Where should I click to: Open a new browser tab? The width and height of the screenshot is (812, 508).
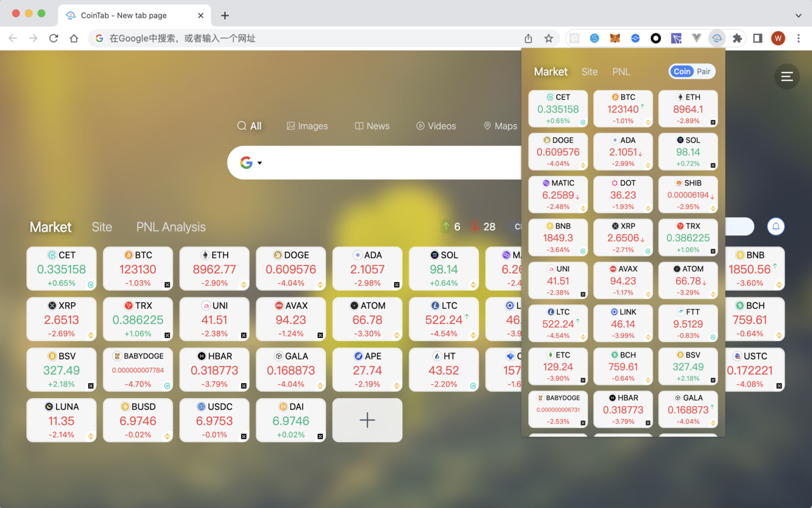click(225, 15)
